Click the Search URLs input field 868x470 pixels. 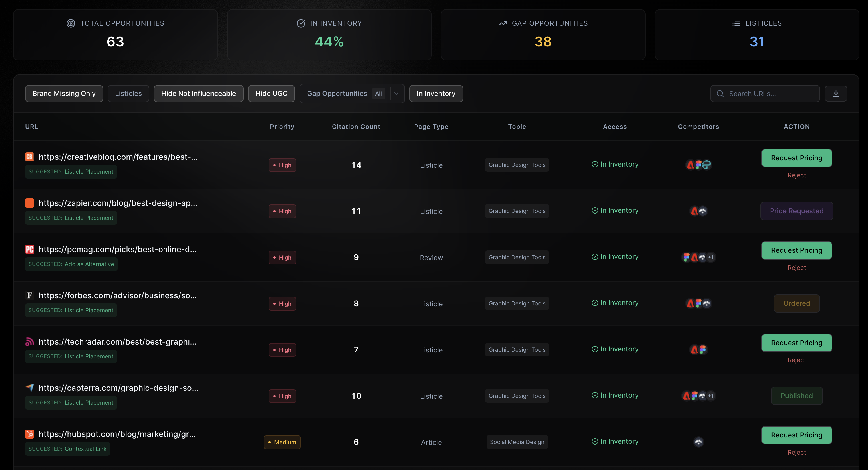(x=765, y=93)
